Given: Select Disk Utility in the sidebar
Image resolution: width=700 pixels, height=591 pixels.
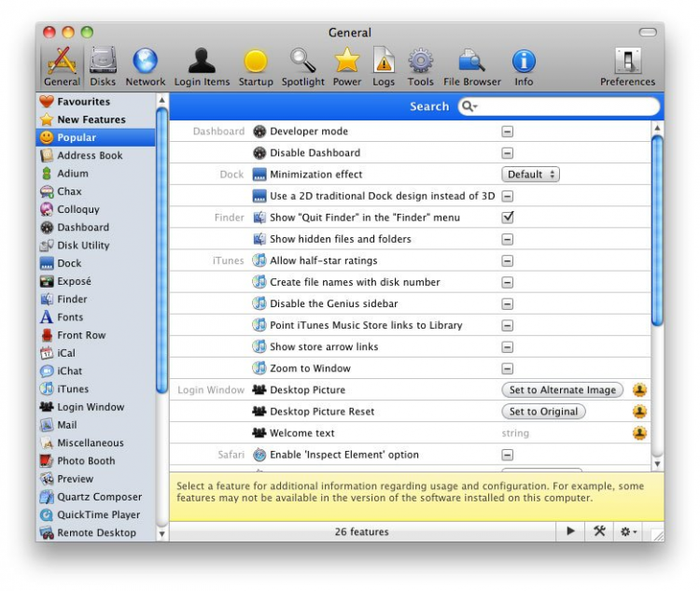Looking at the screenshot, I should point(95,246).
